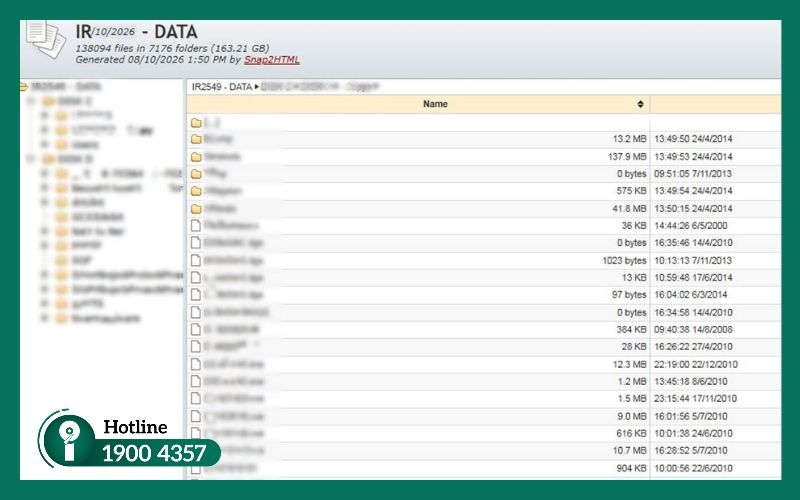The height and width of the screenshot is (500, 800).
Task: Click the file icon dated 16:35:46 14/4/2010
Action: (x=195, y=243)
